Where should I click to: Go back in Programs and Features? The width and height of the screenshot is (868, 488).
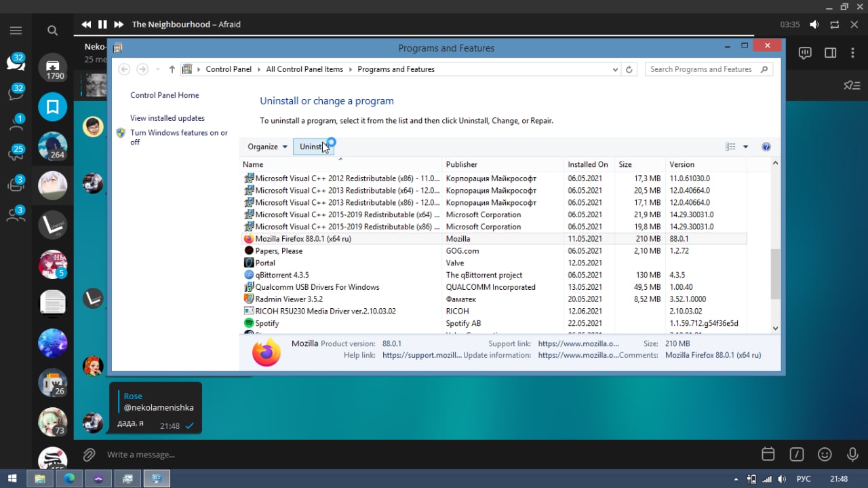click(x=123, y=69)
